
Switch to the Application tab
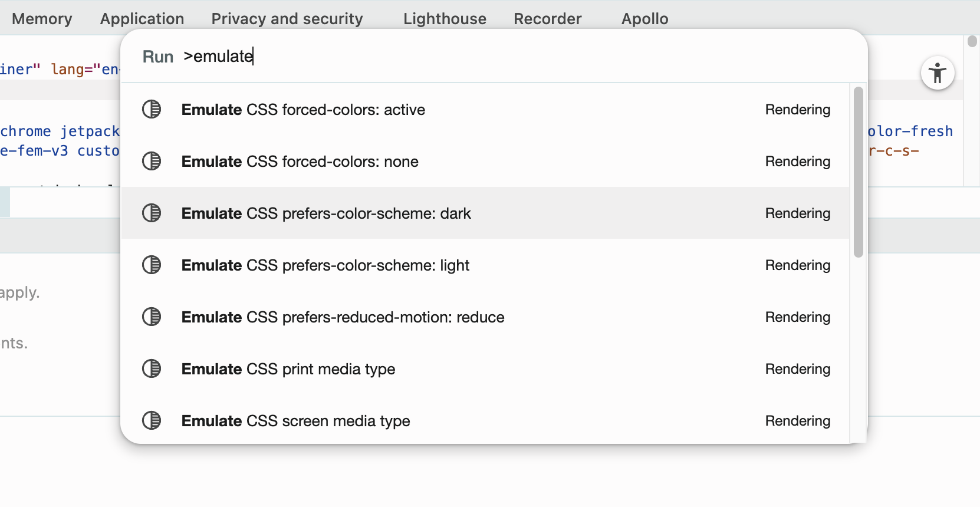(x=142, y=19)
